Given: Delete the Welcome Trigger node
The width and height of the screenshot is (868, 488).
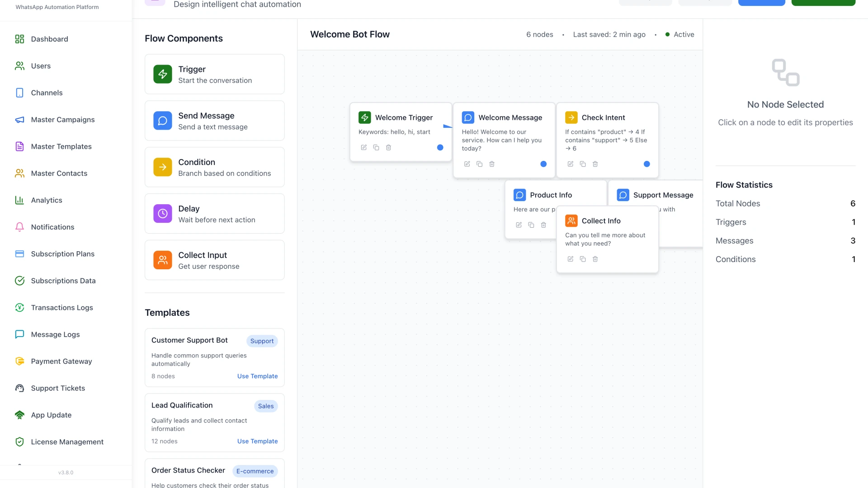Looking at the screenshot, I should (389, 148).
